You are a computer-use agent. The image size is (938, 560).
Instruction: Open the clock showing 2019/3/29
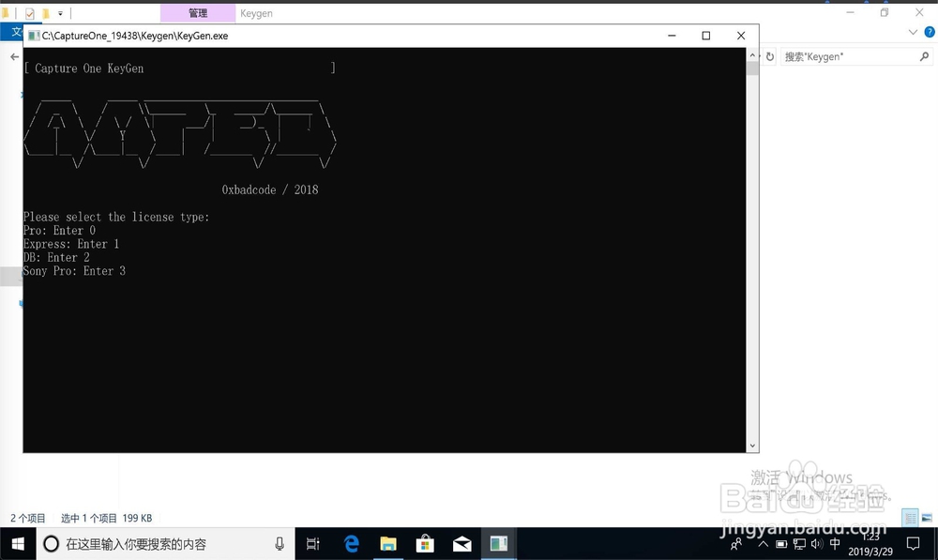point(870,544)
